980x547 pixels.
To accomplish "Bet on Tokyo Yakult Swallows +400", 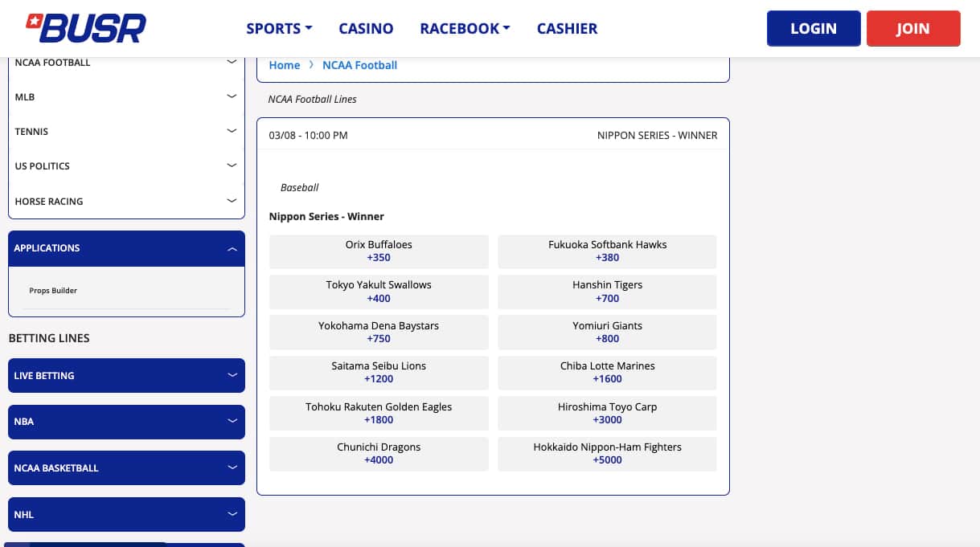I will point(379,292).
